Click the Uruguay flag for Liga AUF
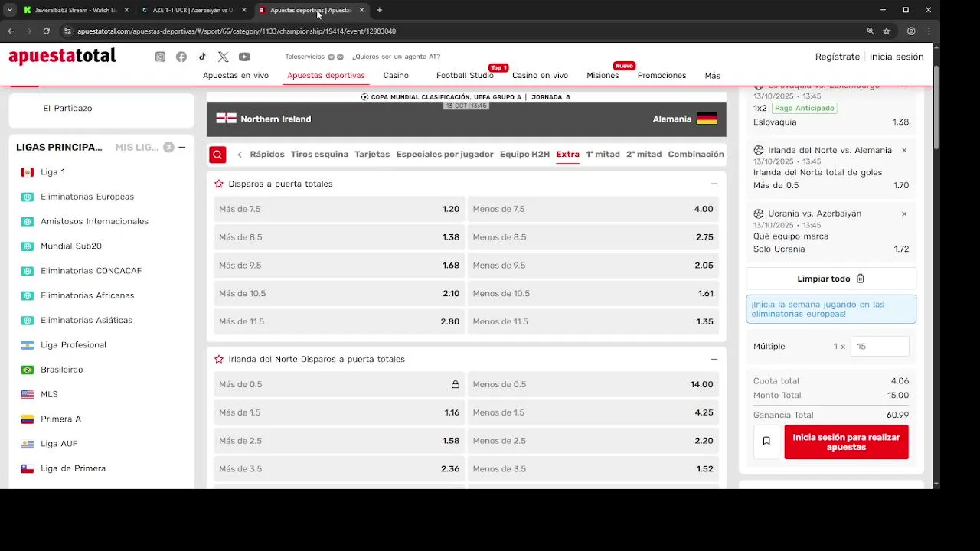 pos(28,444)
